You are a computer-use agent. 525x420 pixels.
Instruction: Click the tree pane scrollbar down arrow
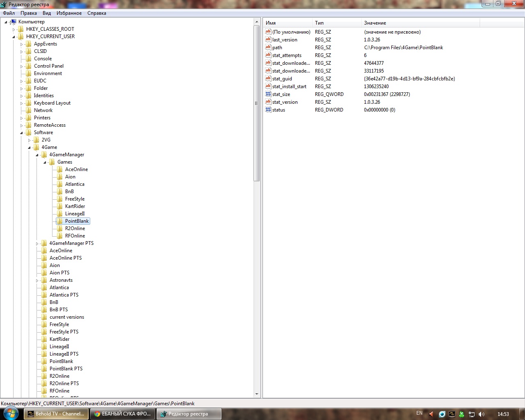pyautogui.click(x=257, y=394)
